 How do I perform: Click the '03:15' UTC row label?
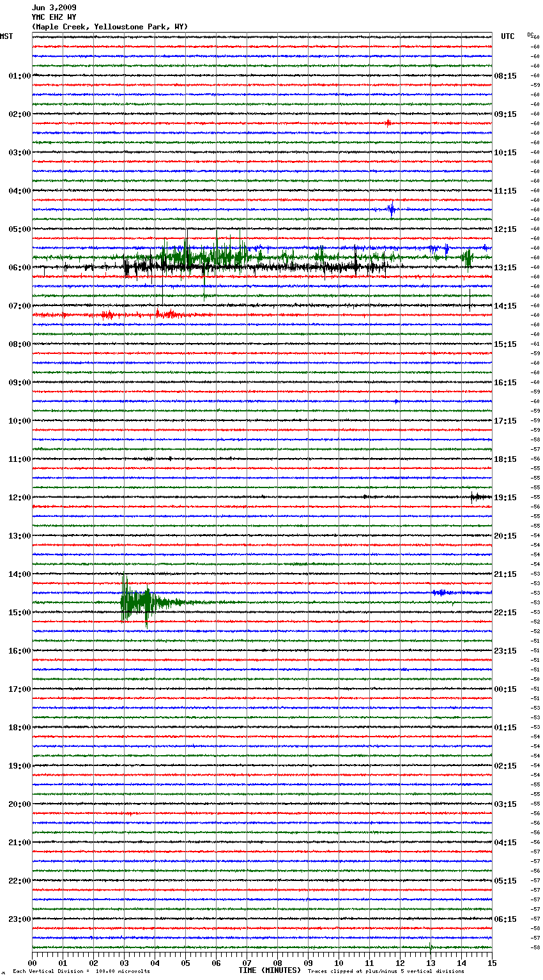click(x=505, y=804)
